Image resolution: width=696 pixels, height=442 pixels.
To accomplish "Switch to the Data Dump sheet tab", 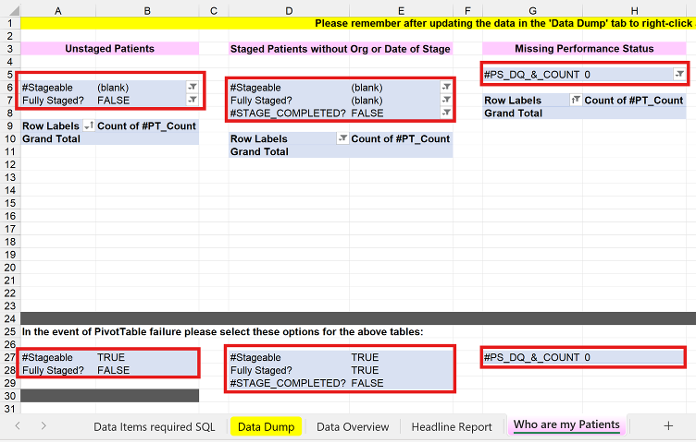I will (x=266, y=426).
